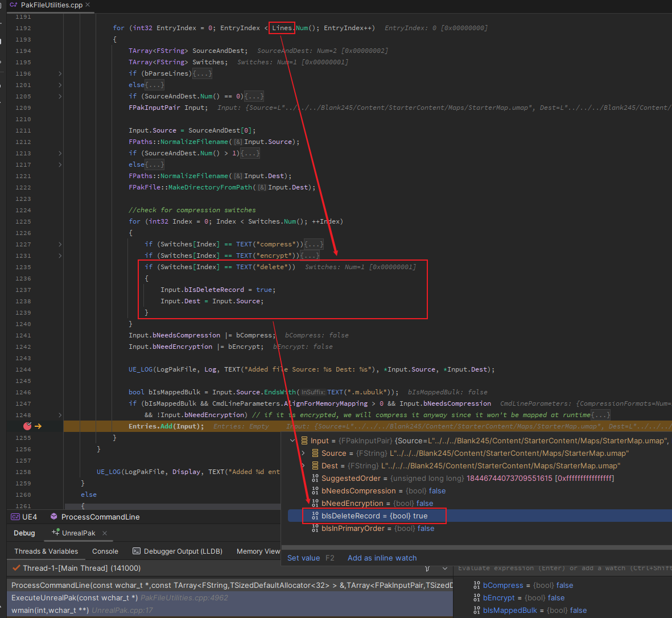Click the ProcessCommandLine function breadcrumb icon
The height and width of the screenshot is (618, 672).
tap(54, 517)
